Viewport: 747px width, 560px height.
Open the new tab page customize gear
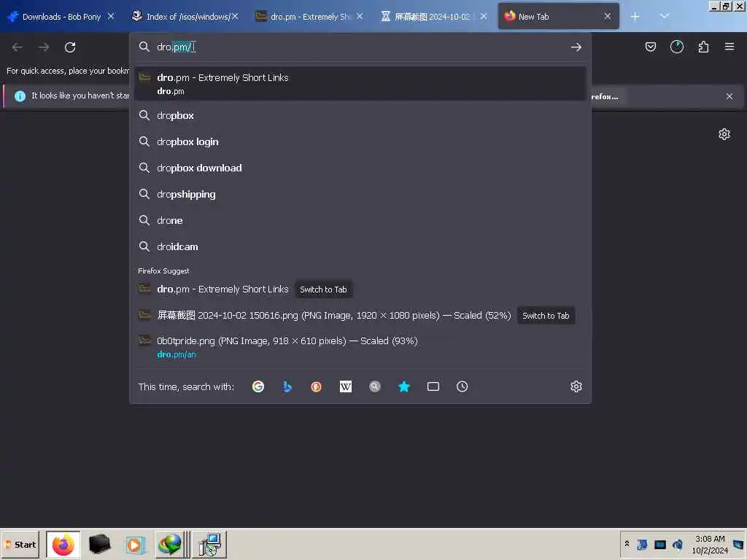[724, 134]
